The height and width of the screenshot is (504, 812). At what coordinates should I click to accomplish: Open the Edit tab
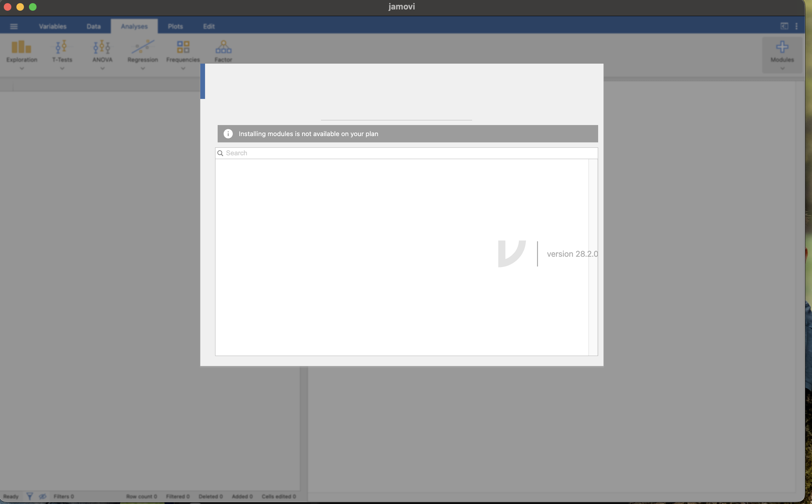209,26
